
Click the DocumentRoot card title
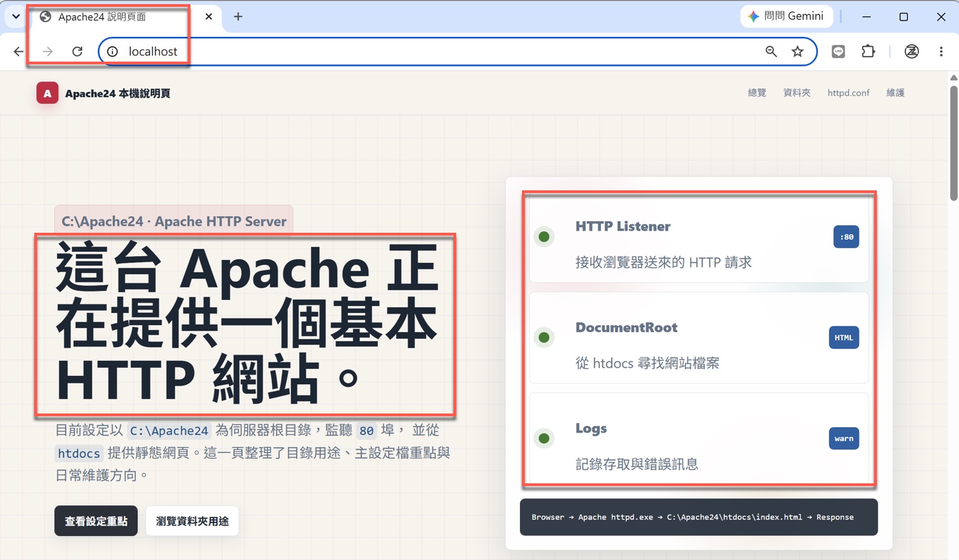(626, 327)
